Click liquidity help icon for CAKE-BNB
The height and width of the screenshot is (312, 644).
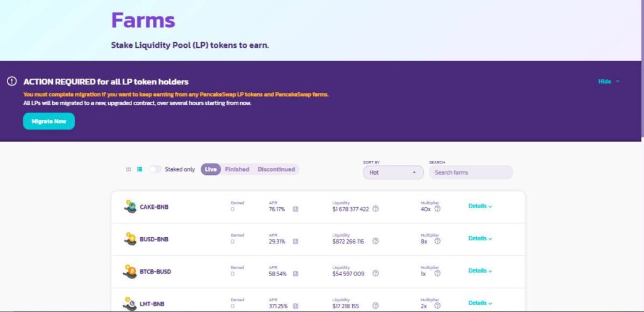click(x=375, y=209)
